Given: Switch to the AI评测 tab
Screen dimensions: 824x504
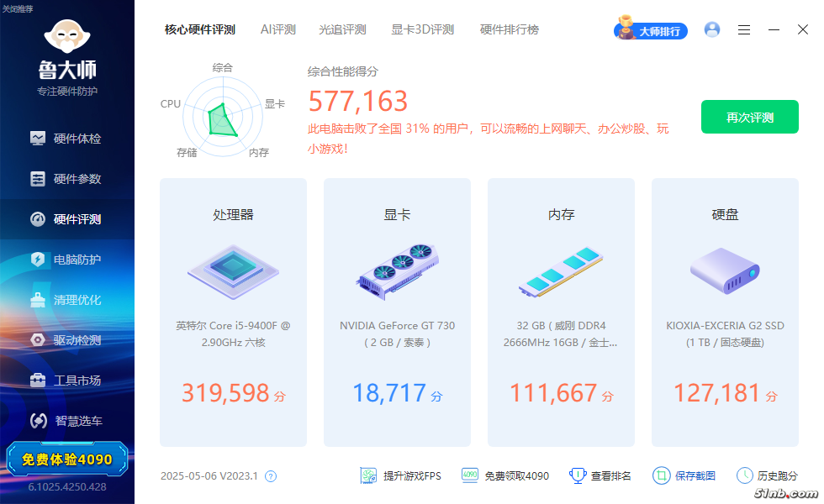Looking at the screenshot, I should 277,29.
